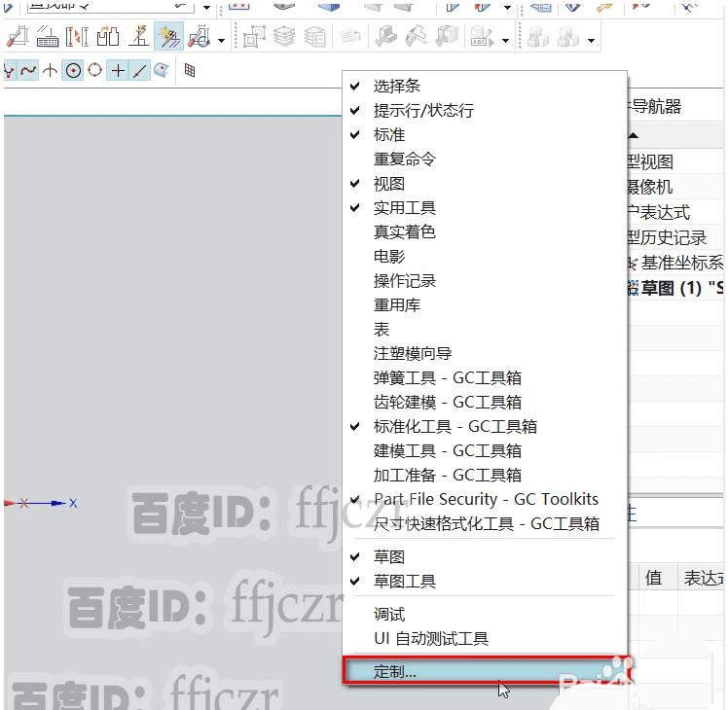Click the grayed hammer-style tool icon
728x710 pixels.
tap(417, 37)
